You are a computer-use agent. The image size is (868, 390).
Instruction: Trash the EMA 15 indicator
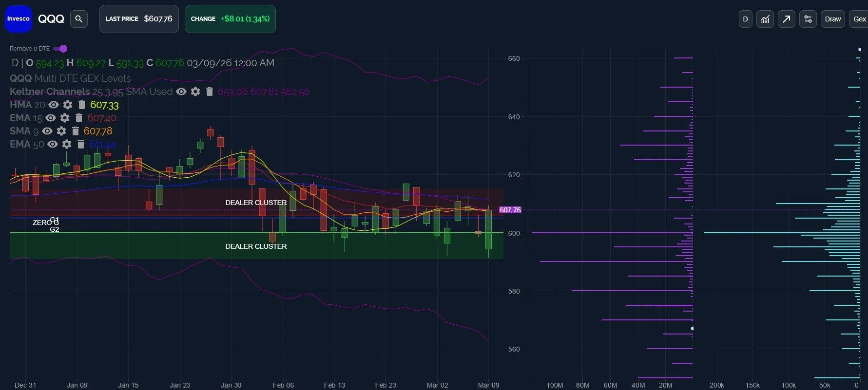pos(79,118)
